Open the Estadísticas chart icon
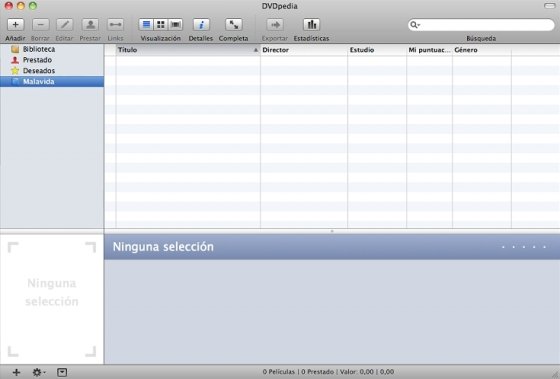This screenshot has height=379, width=560. (311, 25)
